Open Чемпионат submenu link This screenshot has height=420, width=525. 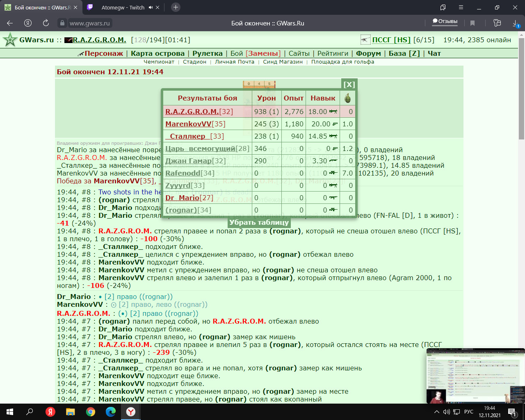click(x=159, y=62)
